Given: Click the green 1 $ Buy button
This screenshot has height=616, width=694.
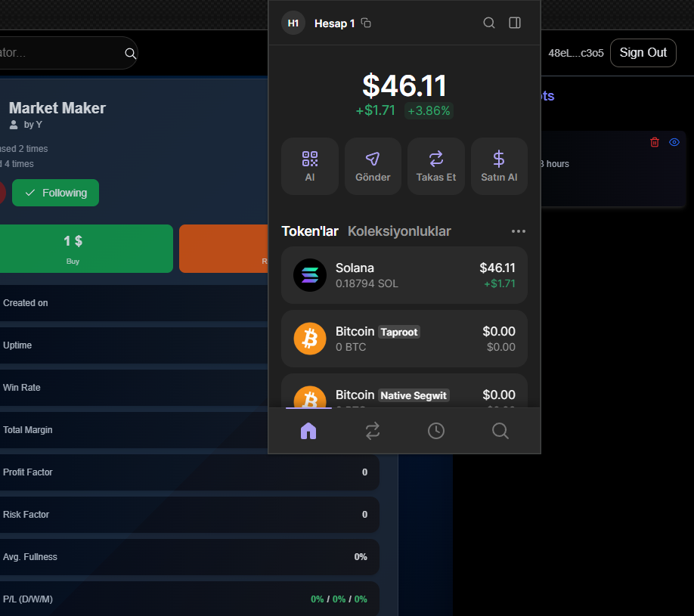Looking at the screenshot, I should click(x=85, y=249).
